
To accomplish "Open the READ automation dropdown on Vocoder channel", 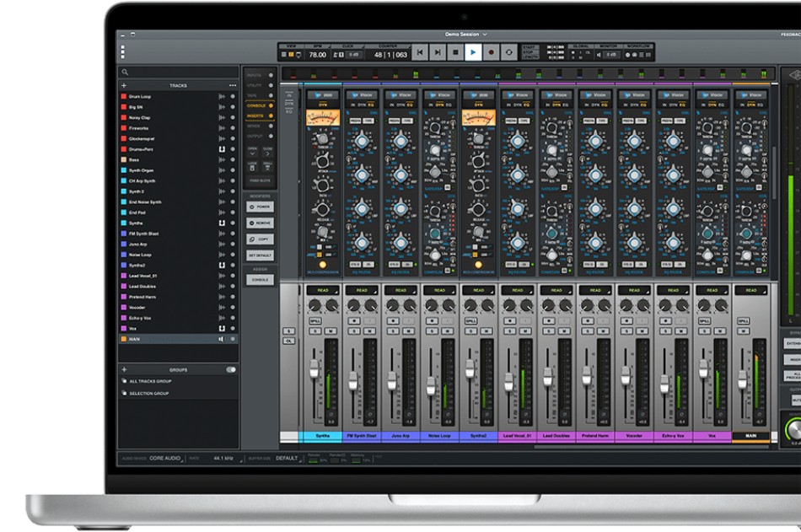I will pyautogui.click(x=634, y=290).
